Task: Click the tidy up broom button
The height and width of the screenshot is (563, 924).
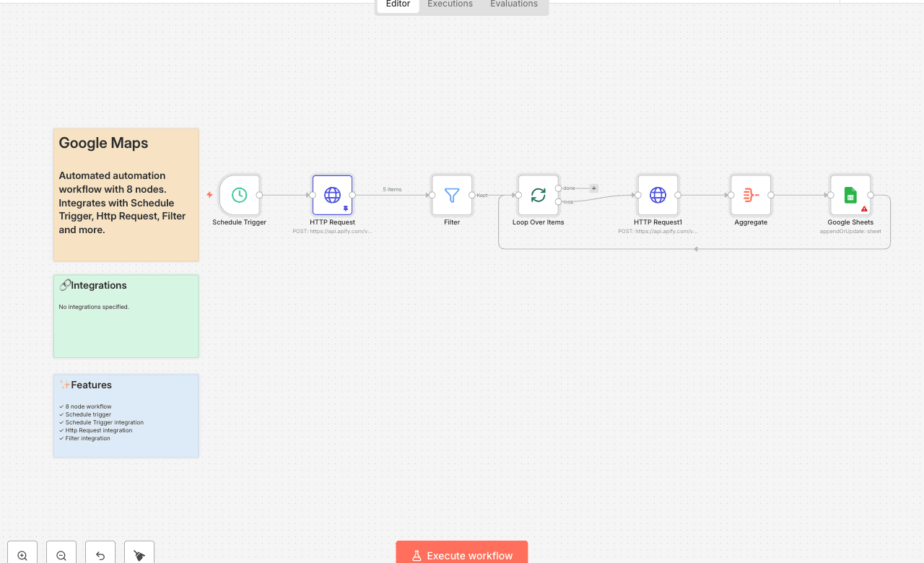Action: [139, 555]
